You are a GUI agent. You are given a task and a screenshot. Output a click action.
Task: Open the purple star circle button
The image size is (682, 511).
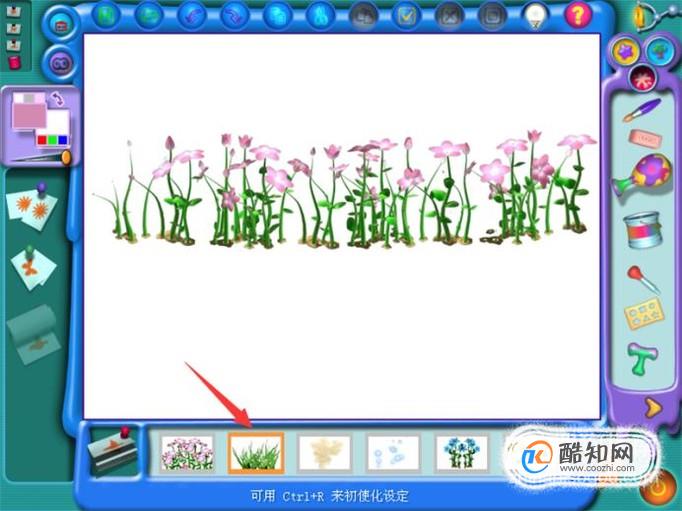(x=625, y=52)
